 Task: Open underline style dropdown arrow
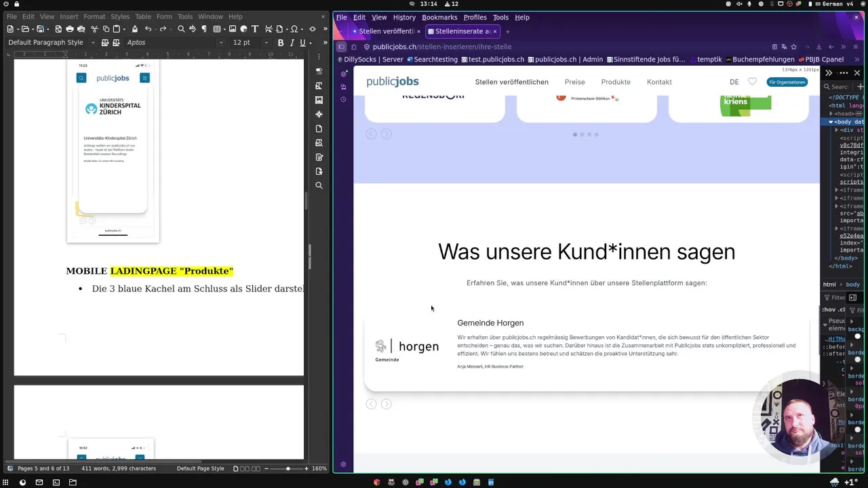[309, 43]
